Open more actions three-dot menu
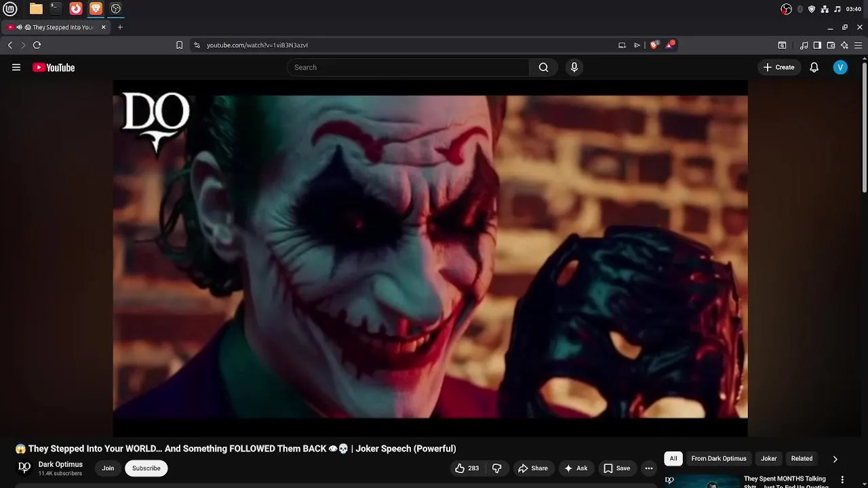 (649, 468)
